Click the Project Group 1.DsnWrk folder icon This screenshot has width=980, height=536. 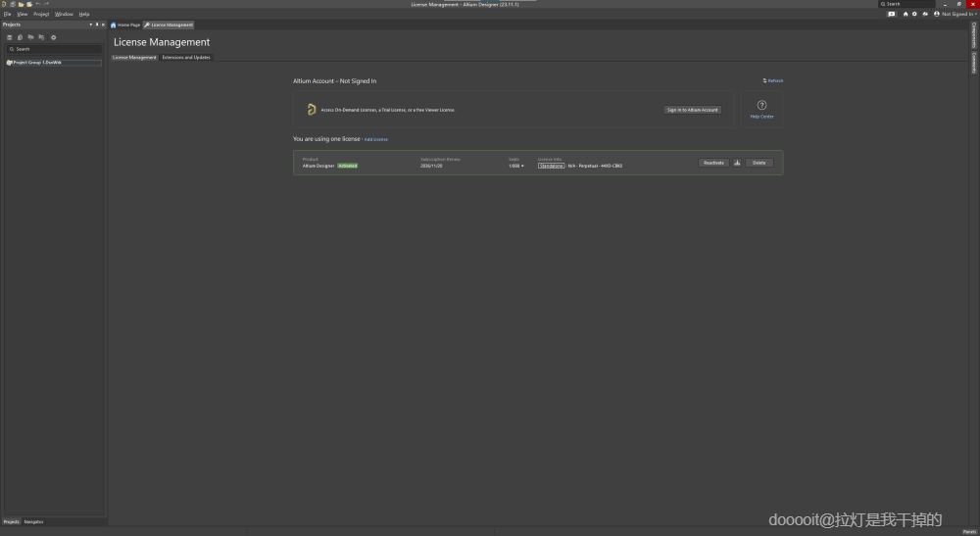[9, 63]
